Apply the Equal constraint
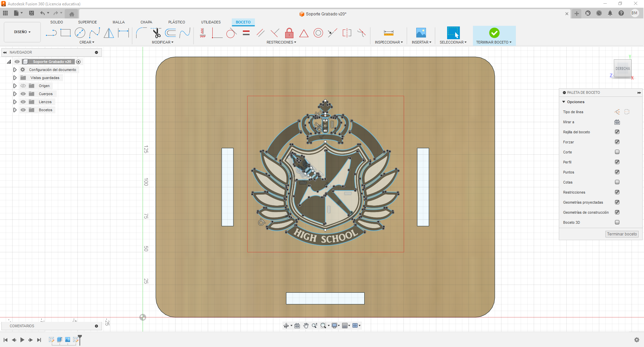 [x=246, y=33]
